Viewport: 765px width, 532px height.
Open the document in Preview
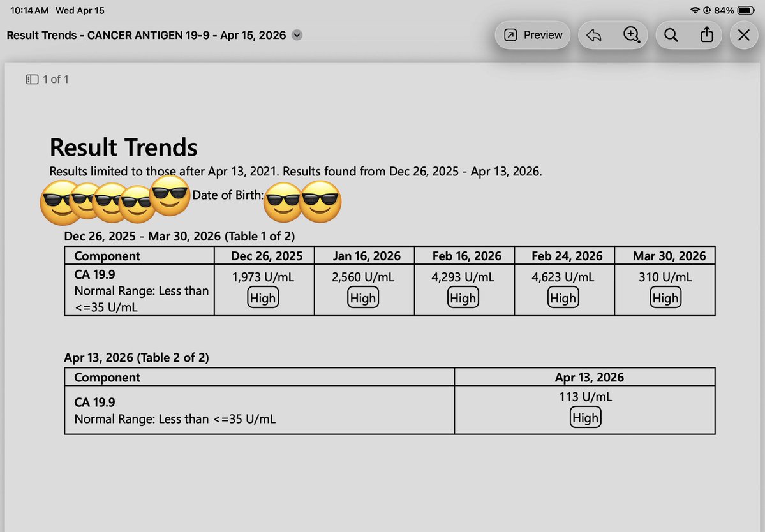[x=533, y=35]
